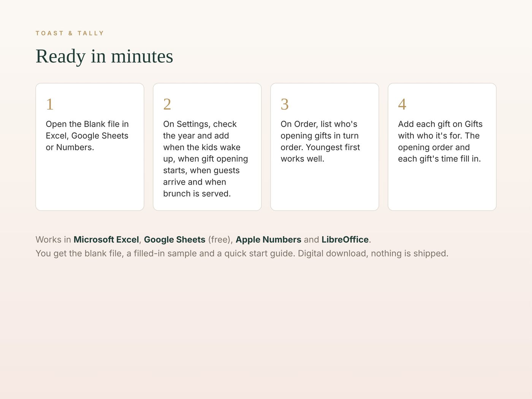Click the bold Apple Numbers text
The width and height of the screenshot is (532, 399).
pos(269,240)
